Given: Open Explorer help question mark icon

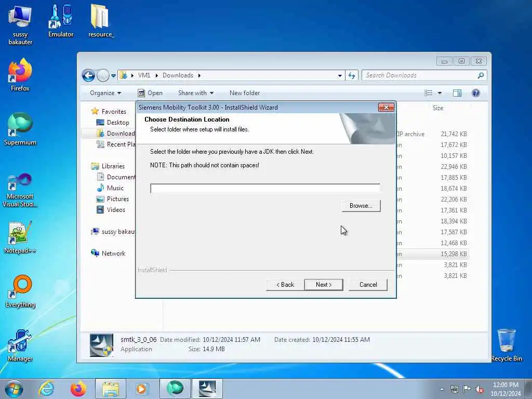Looking at the screenshot, I should (476, 93).
